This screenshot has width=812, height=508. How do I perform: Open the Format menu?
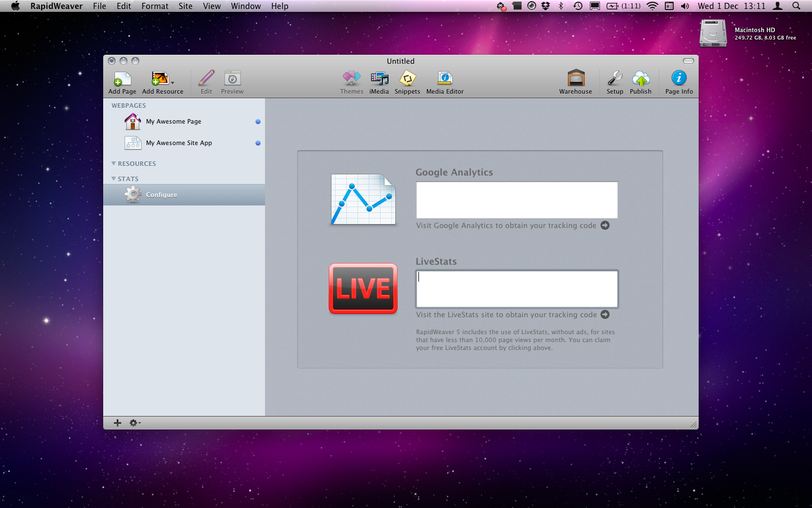(155, 6)
